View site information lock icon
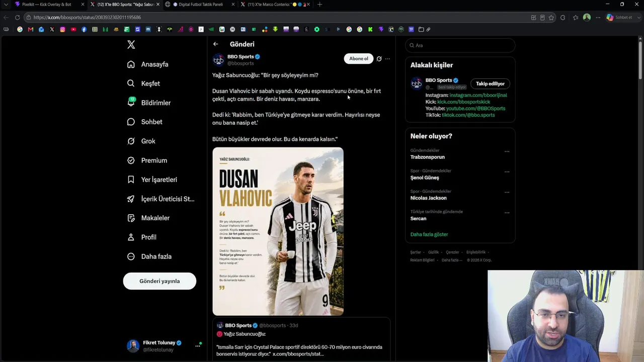 29,18
